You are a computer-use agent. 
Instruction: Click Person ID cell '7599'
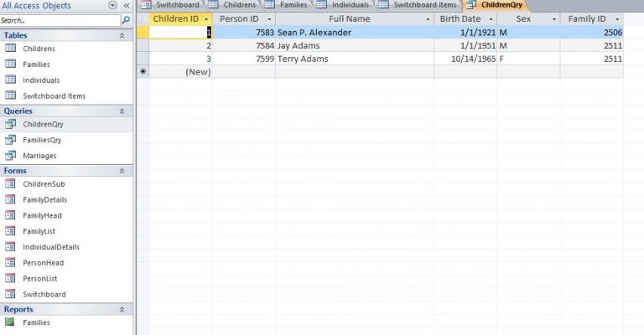click(244, 59)
